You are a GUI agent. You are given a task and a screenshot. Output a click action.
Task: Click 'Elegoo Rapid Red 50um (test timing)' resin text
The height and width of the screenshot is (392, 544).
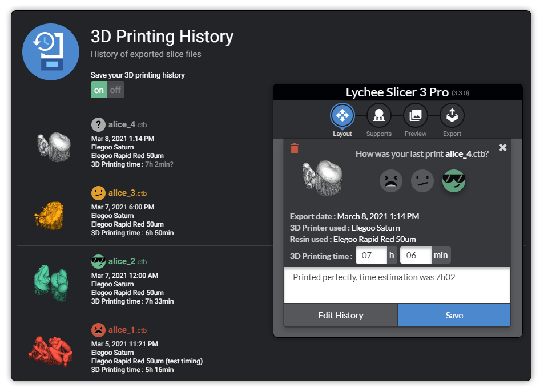point(147,361)
